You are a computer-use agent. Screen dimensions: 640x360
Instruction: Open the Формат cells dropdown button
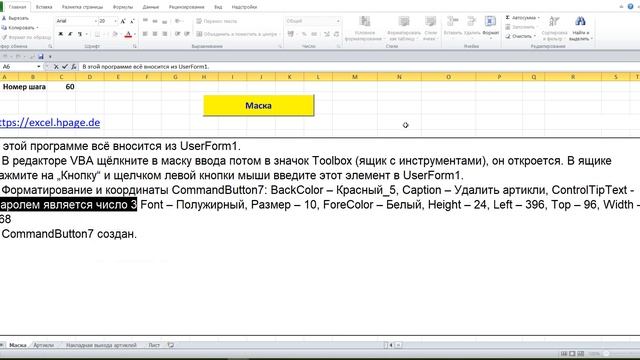click(490, 27)
